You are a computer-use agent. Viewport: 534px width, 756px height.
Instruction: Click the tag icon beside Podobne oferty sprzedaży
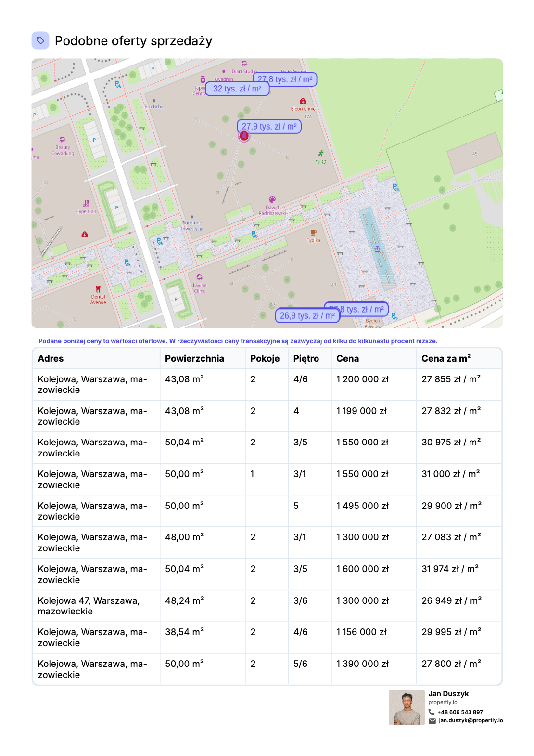point(40,40)
